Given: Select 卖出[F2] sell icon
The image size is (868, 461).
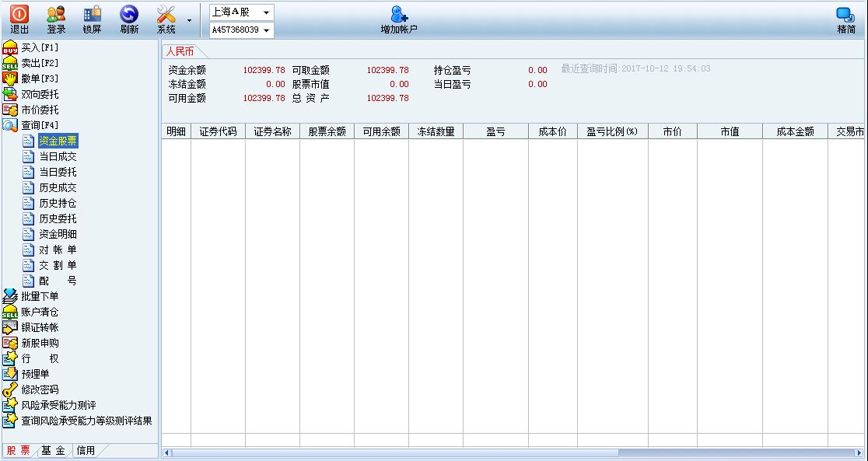Looking at the screenshot, I should coord(10,63).
